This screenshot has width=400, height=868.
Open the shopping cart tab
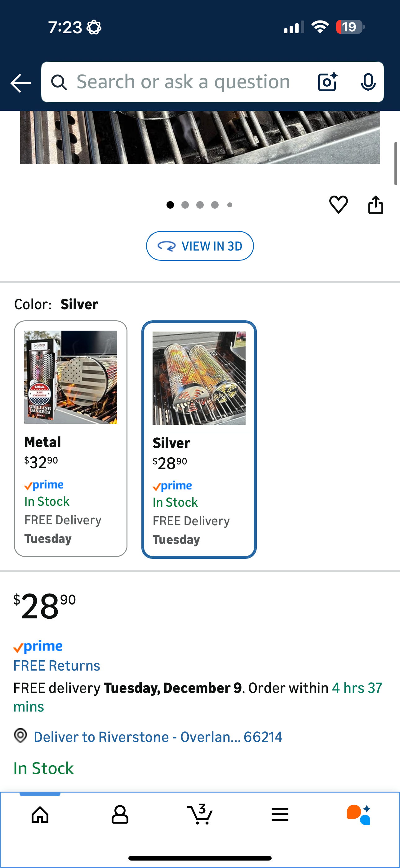tap(200, 814)
